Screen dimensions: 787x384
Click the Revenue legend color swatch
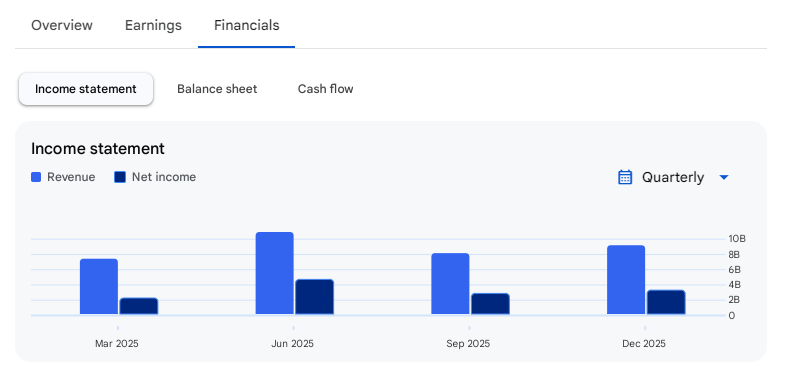pyautogui.click(x=36, y=177)
